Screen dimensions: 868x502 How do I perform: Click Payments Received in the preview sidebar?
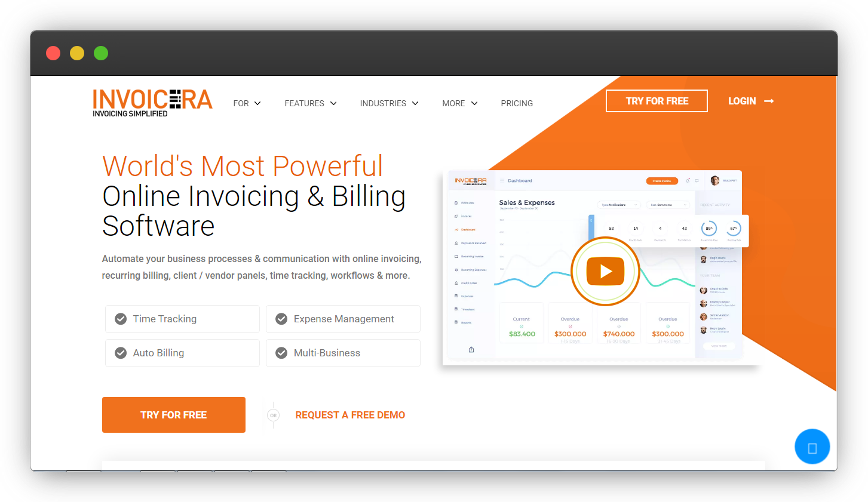(471, 243)
